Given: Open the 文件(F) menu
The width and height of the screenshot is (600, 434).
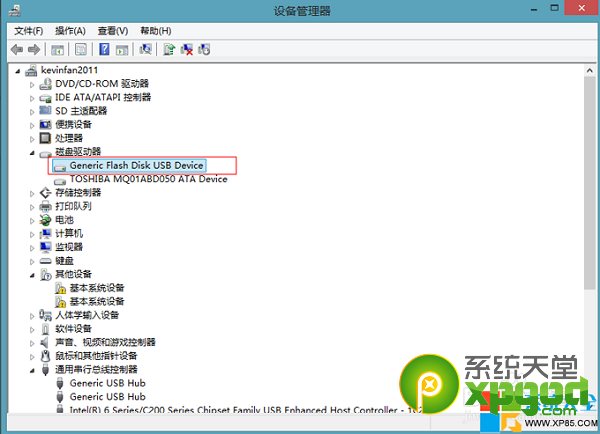Looking at the screenshot, I should 29,31.
